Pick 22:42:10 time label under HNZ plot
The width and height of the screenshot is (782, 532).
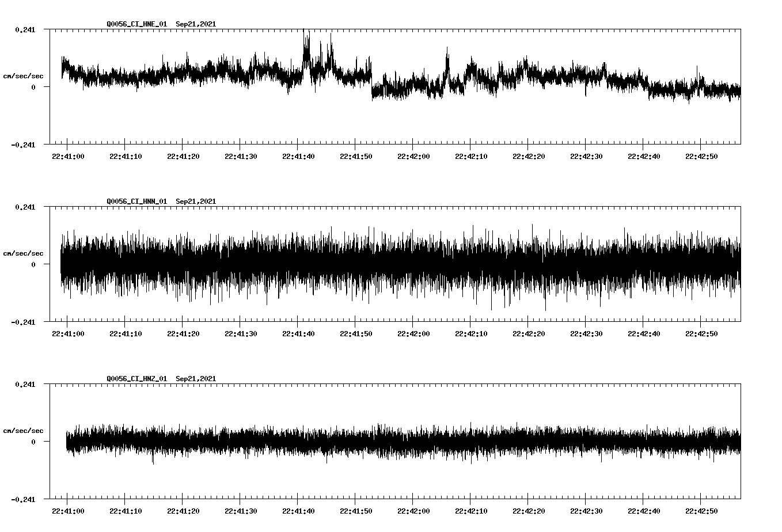pyautogui.click(x=471, y=511)
